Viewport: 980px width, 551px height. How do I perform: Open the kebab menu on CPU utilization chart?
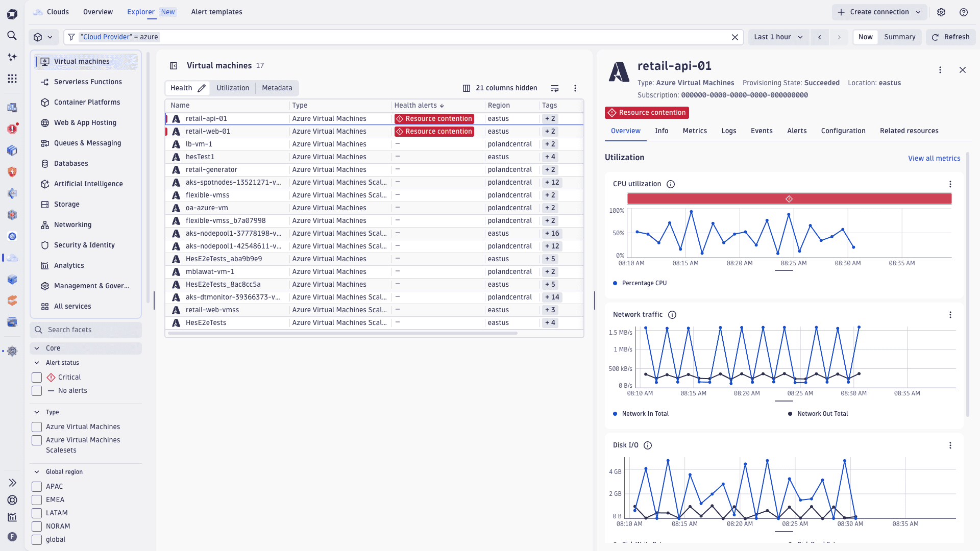950,184
